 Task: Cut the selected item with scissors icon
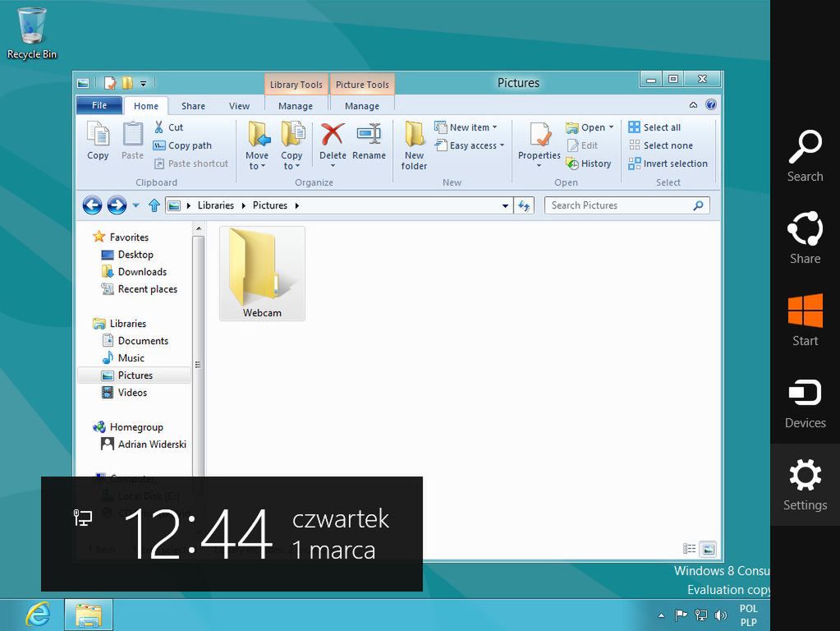point(169,127)
